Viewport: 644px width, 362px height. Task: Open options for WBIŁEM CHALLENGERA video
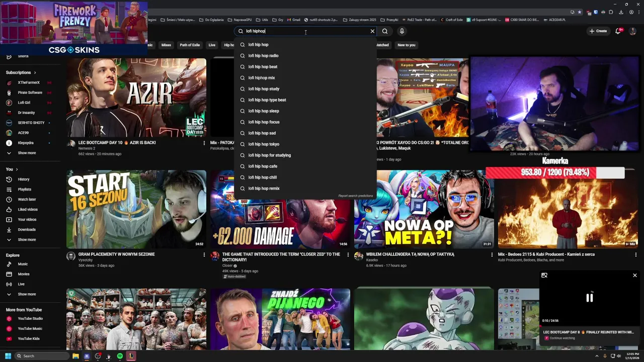pos(492,255)
